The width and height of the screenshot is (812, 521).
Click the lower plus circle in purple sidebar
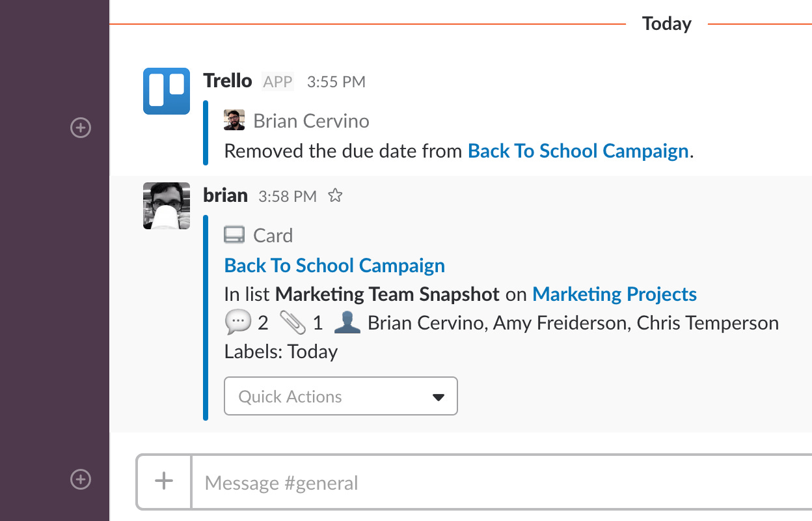[80, 479]
